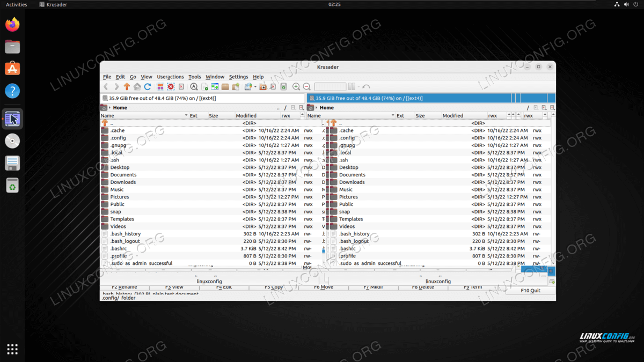Open the Window menu
The width and height of the screenshot is (644, 362).
(215, 77)
